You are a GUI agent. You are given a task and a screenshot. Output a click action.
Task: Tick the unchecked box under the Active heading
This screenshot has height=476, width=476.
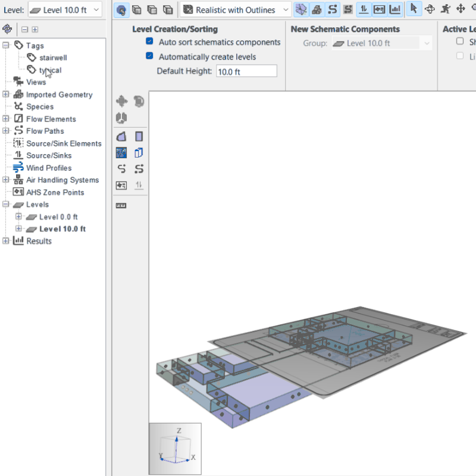point(460,41)
